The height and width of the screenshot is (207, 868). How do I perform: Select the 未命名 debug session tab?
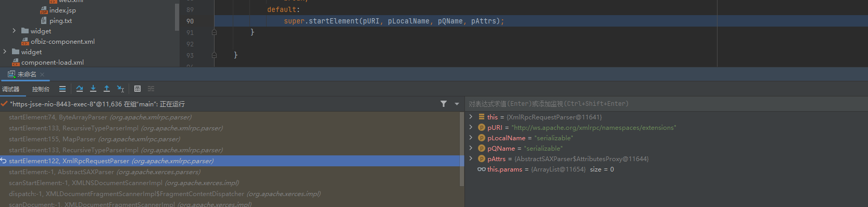coord(27,75)
